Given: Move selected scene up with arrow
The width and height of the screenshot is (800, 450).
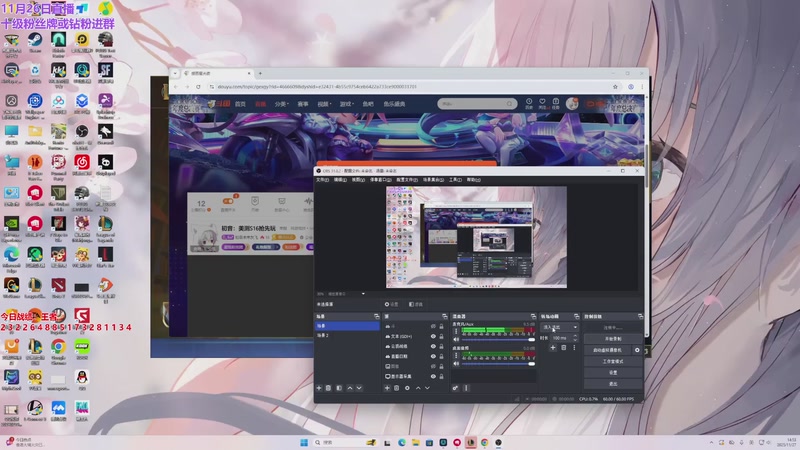Looking at the screenshot, I should click(350, 388).
